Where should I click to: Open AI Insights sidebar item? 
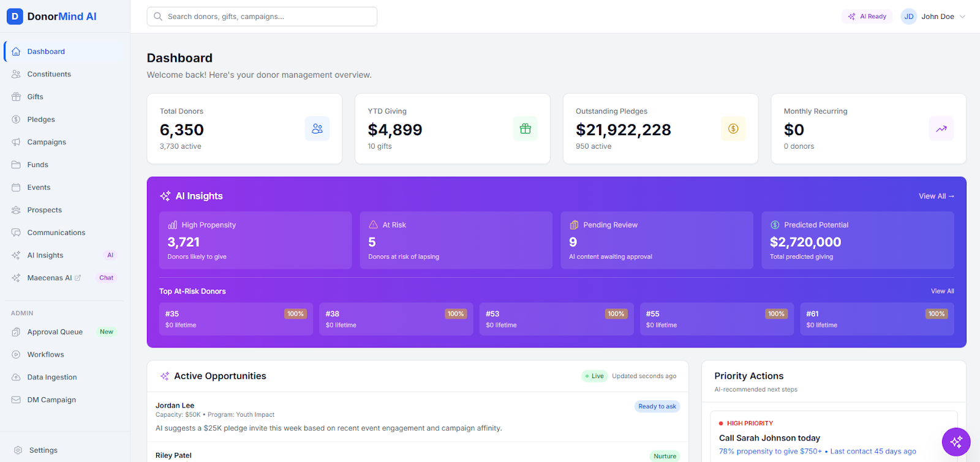click(x=64, y=255)
